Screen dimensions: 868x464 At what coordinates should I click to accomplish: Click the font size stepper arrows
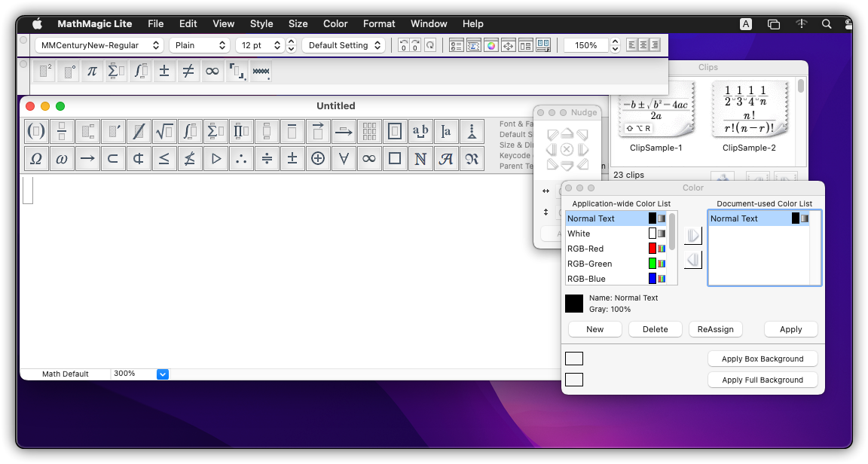click(291, 45)
